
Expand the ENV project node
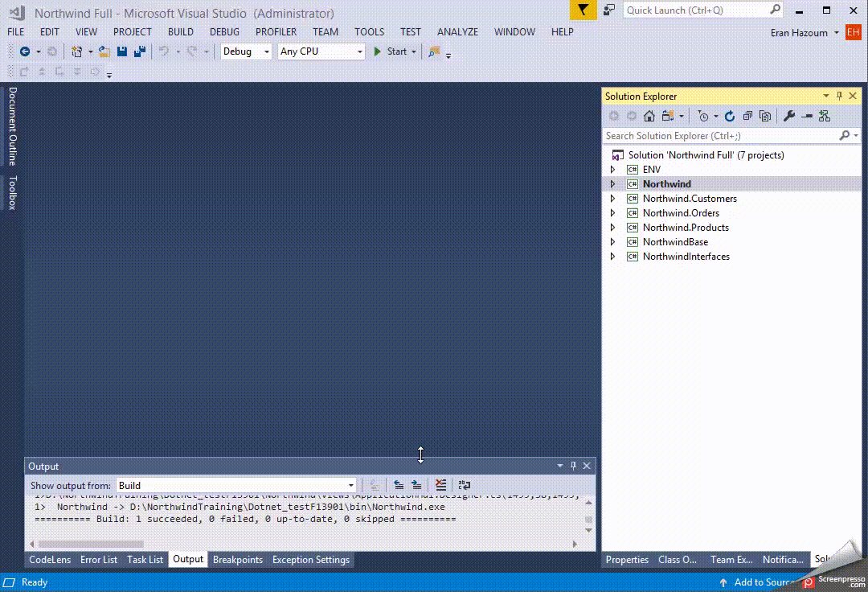[612, 170]
